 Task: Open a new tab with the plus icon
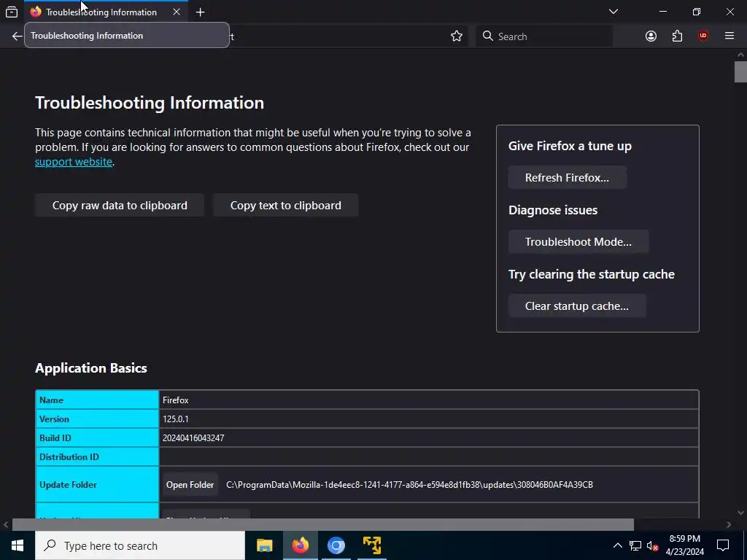(200, 12)
